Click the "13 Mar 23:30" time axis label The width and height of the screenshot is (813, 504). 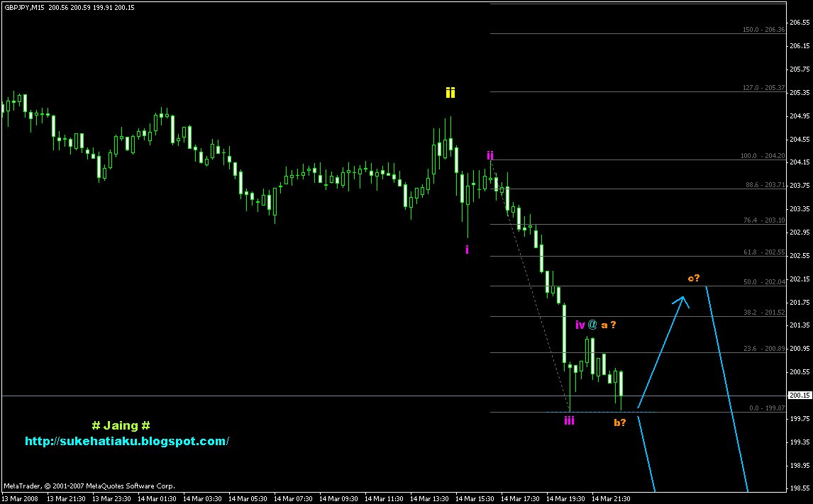click(111, 499)
